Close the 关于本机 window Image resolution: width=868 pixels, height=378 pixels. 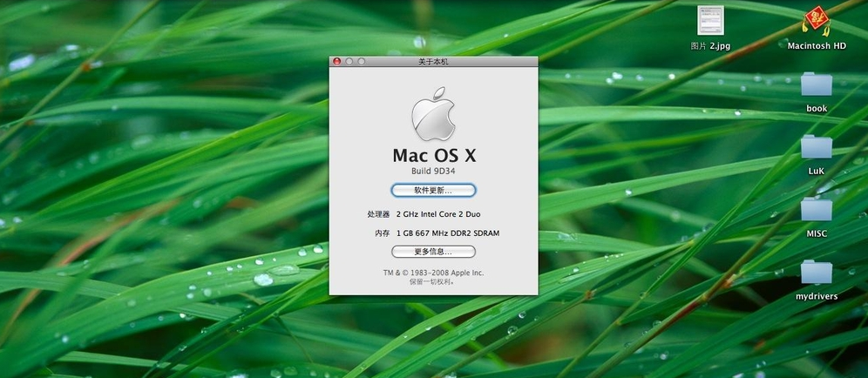[336, 62]
